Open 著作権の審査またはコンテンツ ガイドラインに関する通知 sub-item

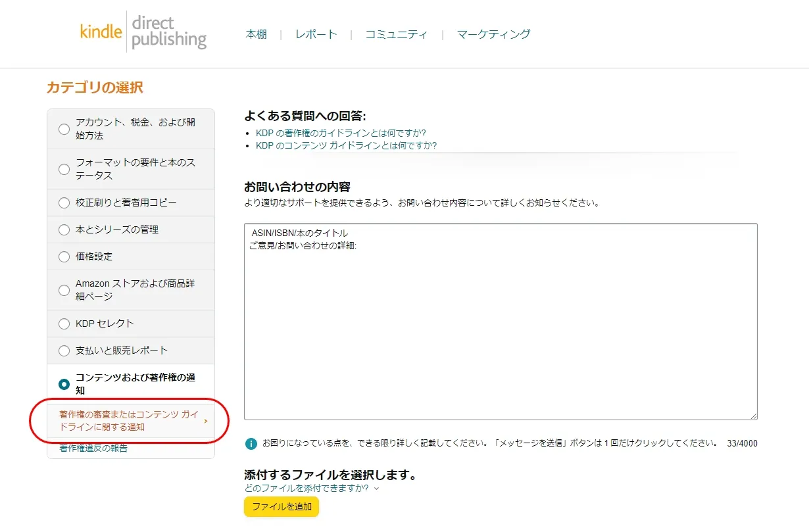pos(129,421)
